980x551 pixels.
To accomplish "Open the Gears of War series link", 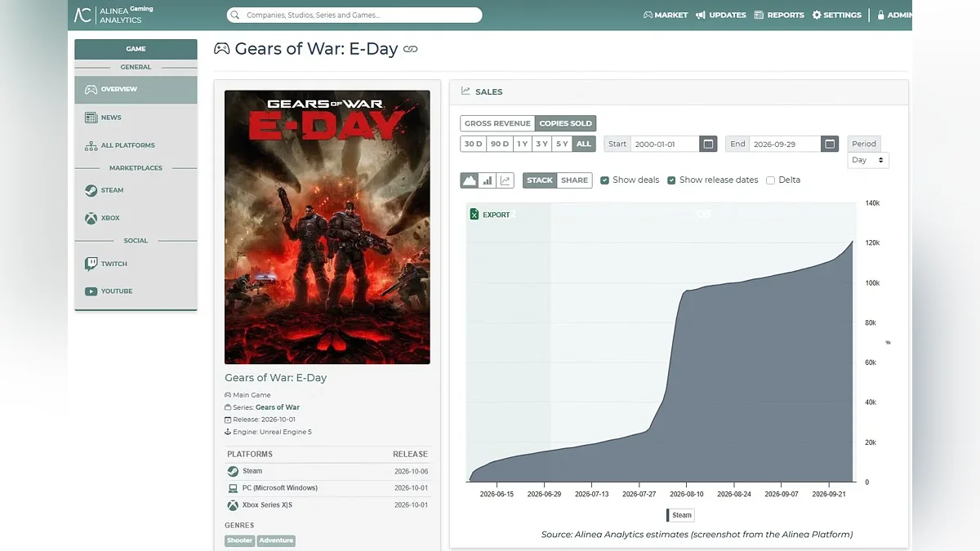I will point(278,407).
